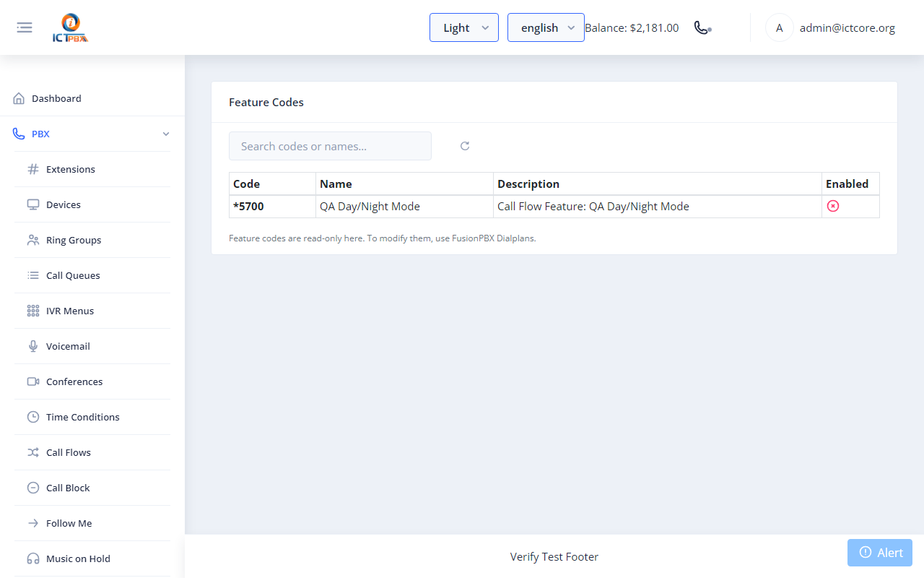Click admin@ictcore.org account name
Screen dimensions: 924x578
pos(847,28)
